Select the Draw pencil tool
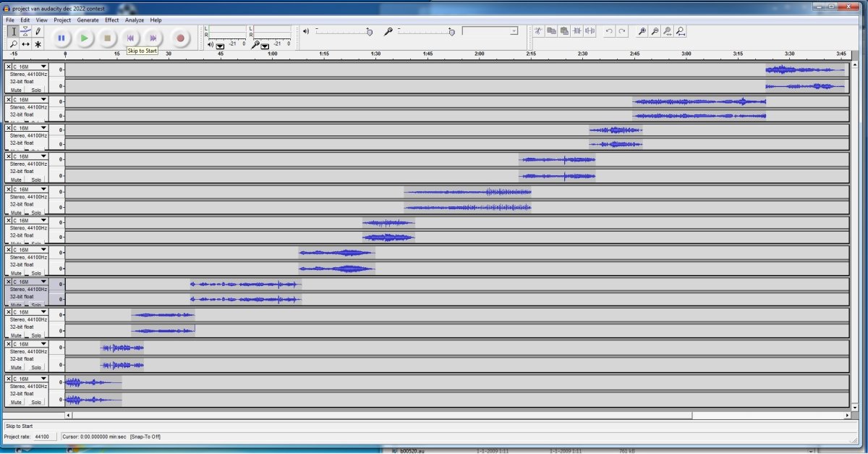 point(38,31)
